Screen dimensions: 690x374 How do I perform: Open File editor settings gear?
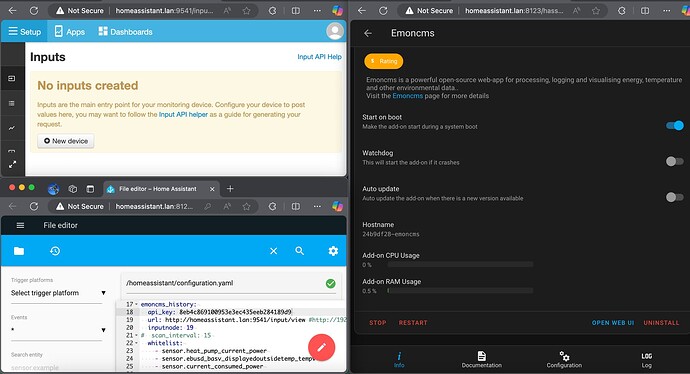click(x=333, y=251)
